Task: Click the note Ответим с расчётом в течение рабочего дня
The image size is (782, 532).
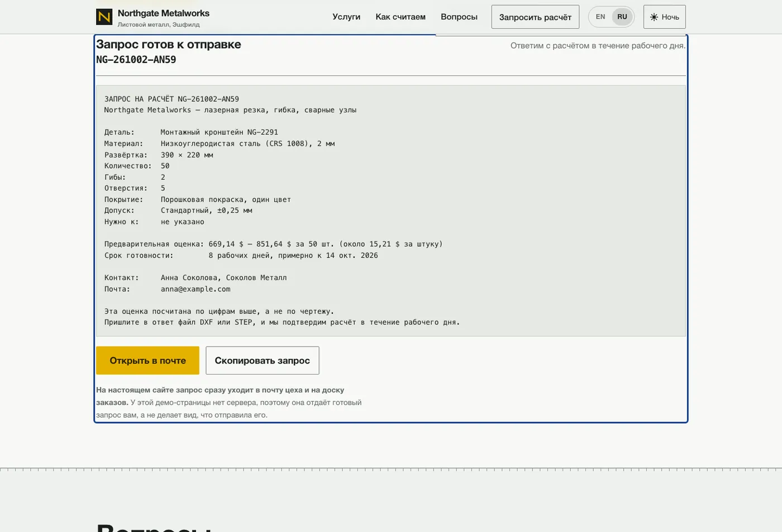Action: click(598, 46)
